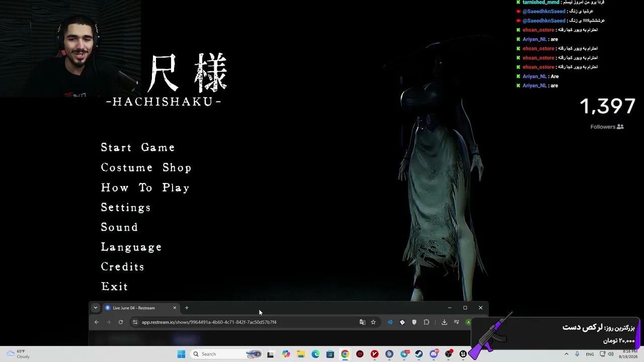Click the first @SaeedhknSaeed chat username
The height and width of the screenshot is (362, 644).
click(544, 11)
